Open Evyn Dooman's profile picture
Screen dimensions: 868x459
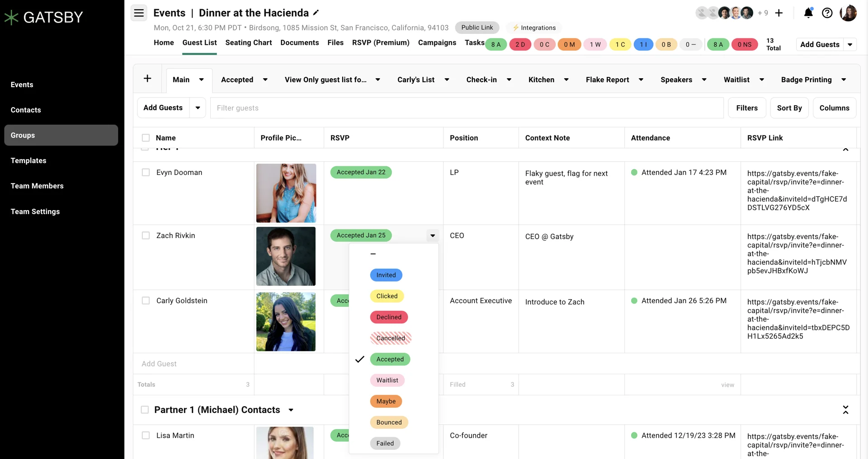[x=286, y=193]
